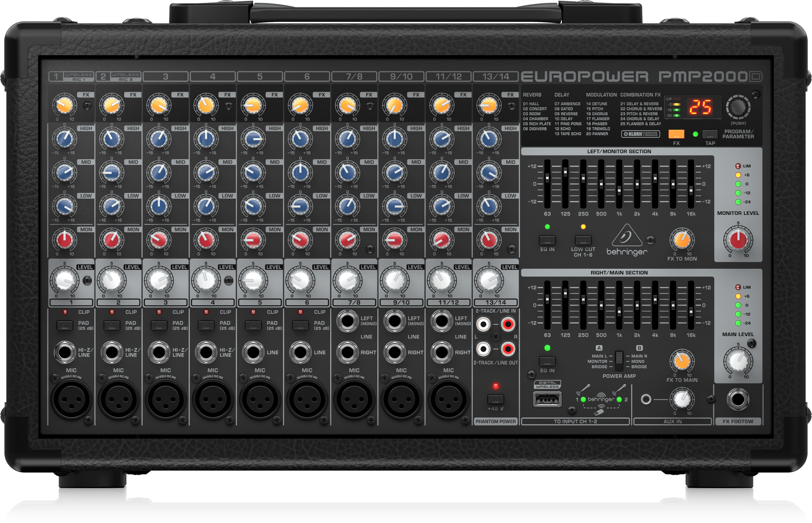Click the channel 6 LINE jack
Screen dimensions: 812x523
click(300, 352)
